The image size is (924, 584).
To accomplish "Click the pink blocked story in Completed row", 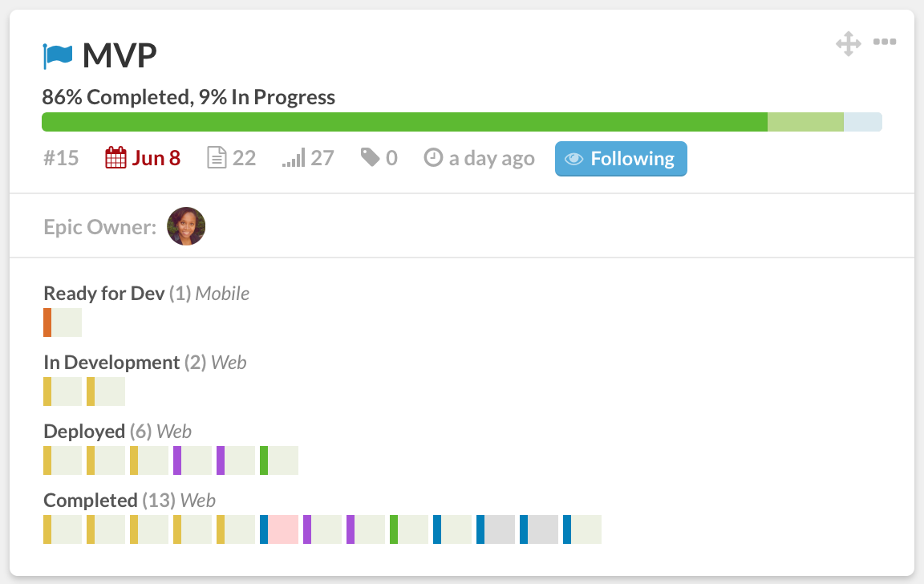I will pyautogui.click(x=279, y=529).
